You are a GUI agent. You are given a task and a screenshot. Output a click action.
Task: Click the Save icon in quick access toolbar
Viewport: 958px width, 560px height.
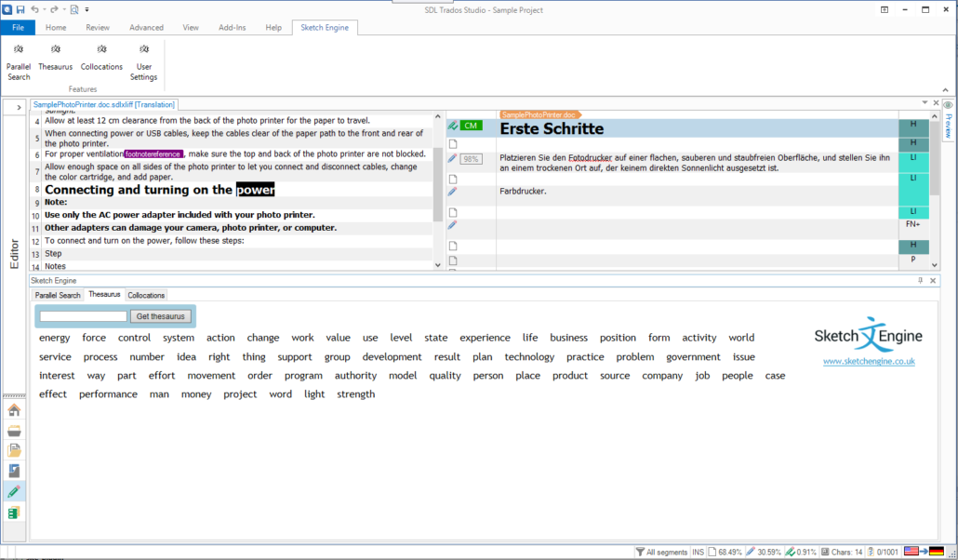pos(20,9)
